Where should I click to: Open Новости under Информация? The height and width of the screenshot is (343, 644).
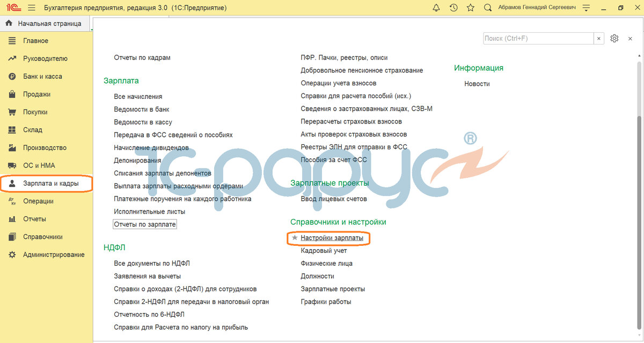tap(477, 84)
